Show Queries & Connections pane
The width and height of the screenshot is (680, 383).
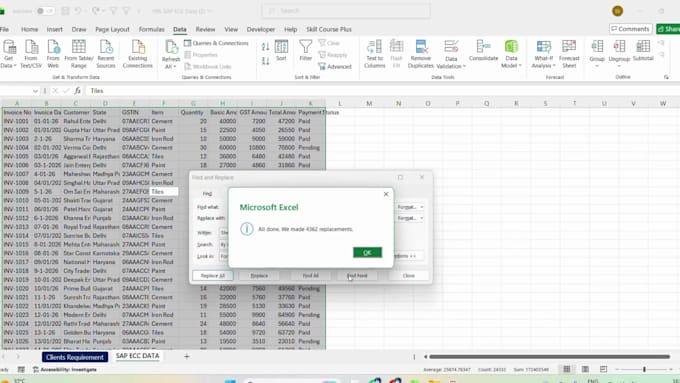tap(216, 43)
